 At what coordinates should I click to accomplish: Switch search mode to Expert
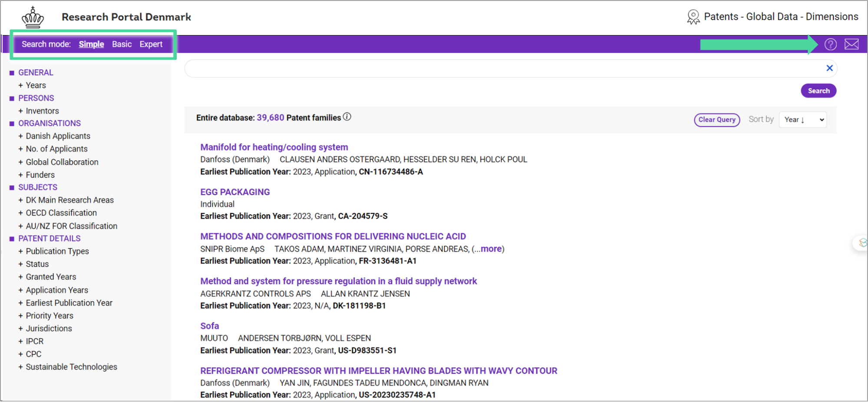[151, 44]
